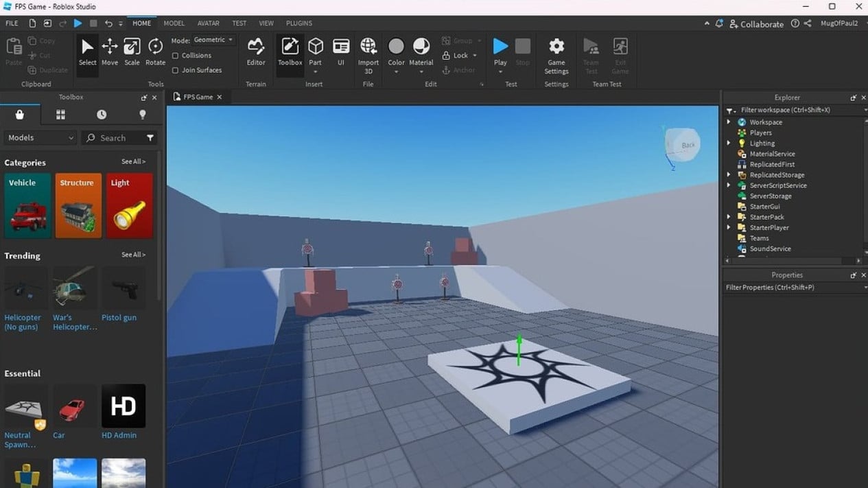Click the large Play button in the Test group

pos(501,46)
